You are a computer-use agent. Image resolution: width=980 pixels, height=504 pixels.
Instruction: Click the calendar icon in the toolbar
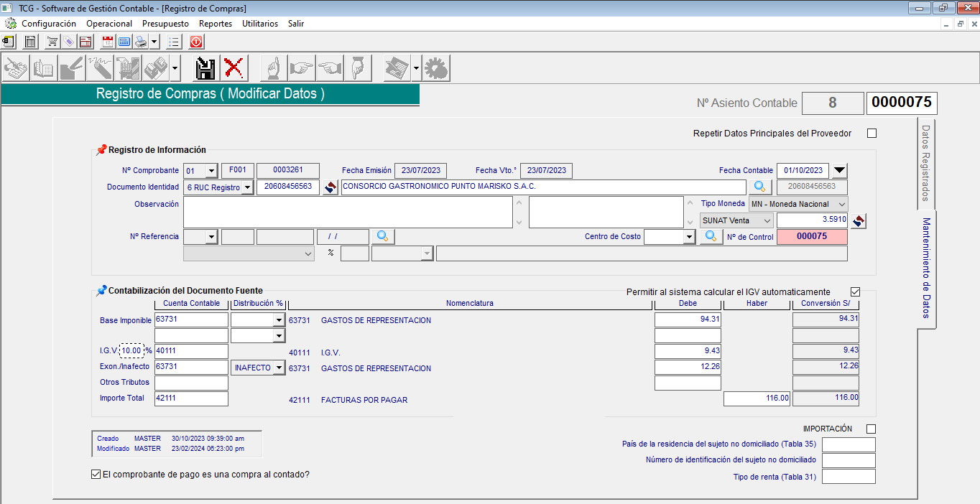[108, 42]
